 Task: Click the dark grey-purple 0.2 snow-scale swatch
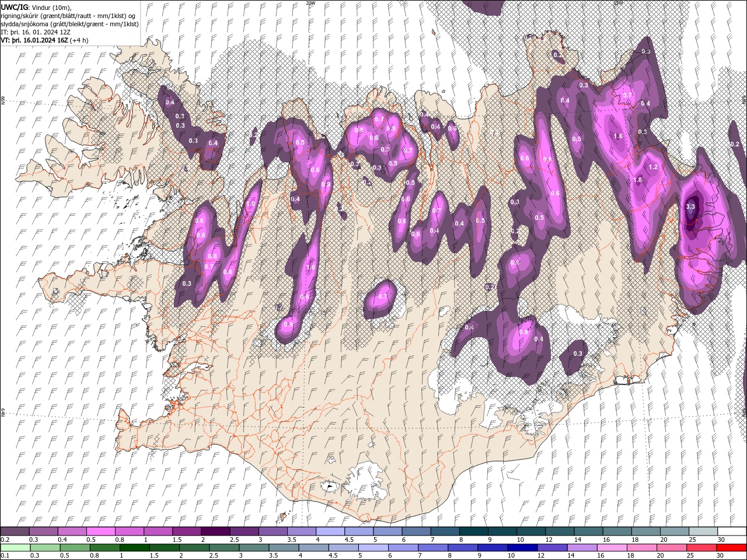click(15, 531)
